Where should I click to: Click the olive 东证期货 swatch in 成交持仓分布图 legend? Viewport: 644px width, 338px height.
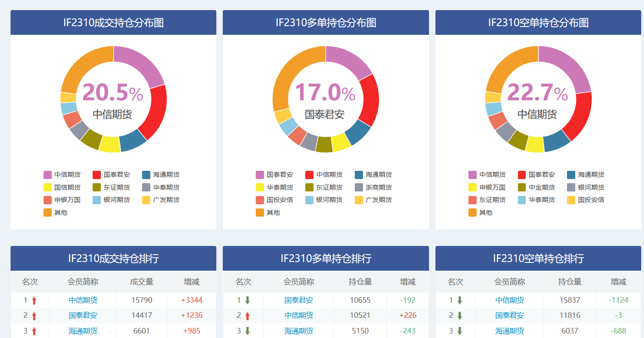[x=97, y=187]
